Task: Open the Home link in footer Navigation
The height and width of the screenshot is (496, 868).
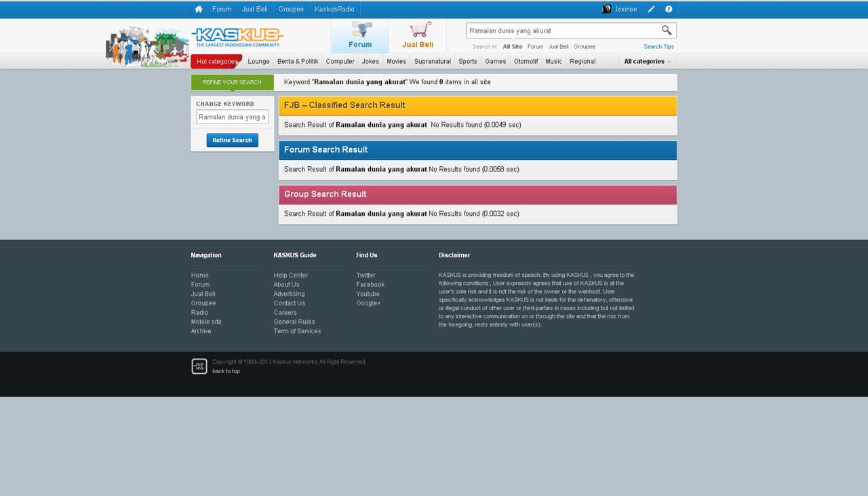Action: 200,275
